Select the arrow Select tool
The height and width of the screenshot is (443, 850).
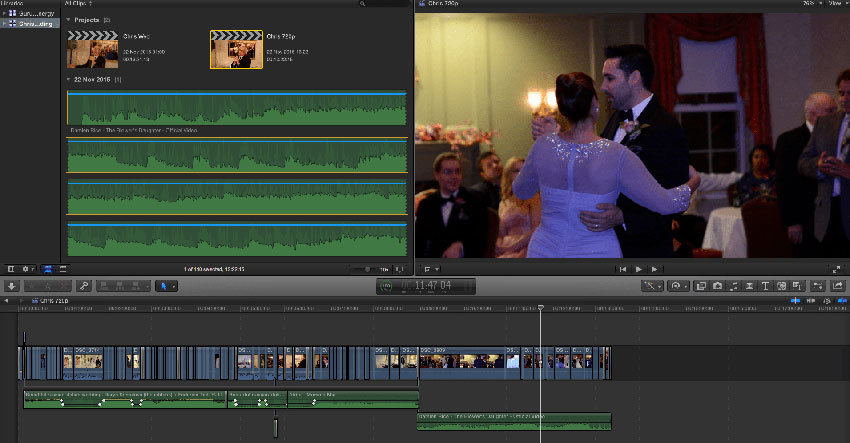coord(163,286)
